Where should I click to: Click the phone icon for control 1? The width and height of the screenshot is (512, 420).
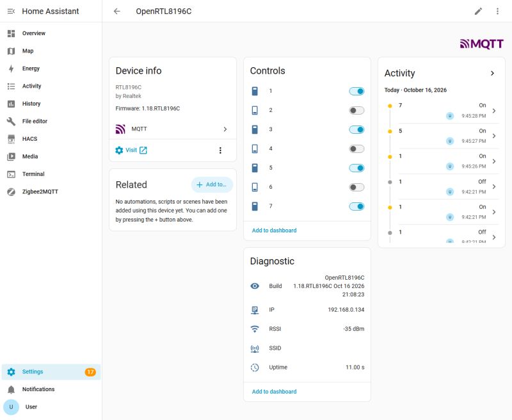point(255,91)
